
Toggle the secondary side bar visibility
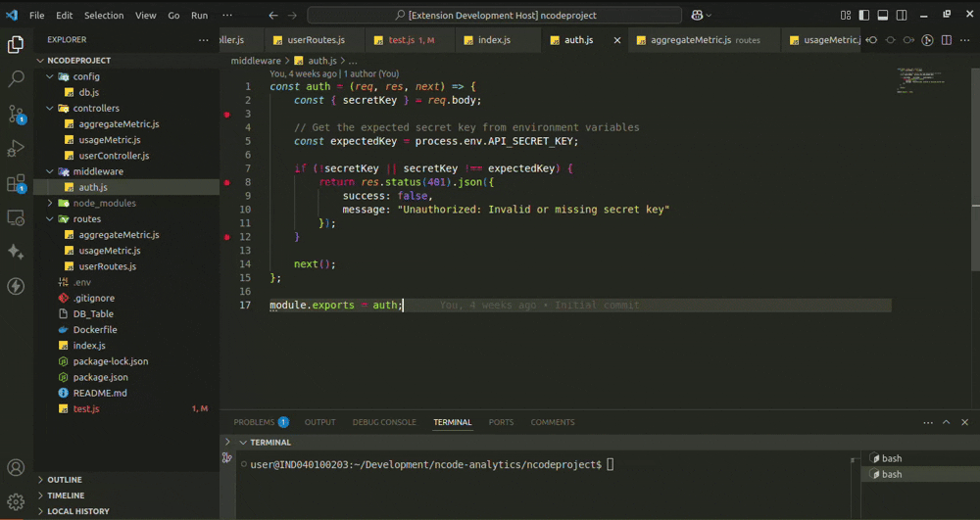point(902,15)
